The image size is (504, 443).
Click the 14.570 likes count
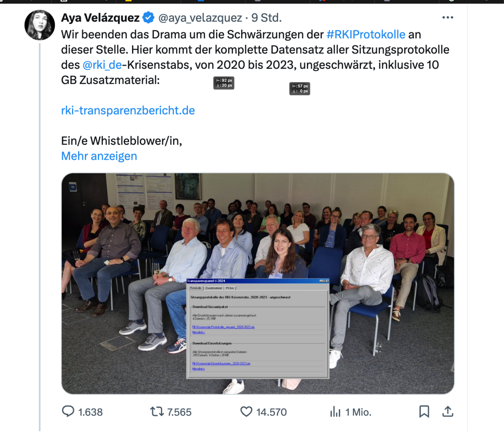(271, 412)
